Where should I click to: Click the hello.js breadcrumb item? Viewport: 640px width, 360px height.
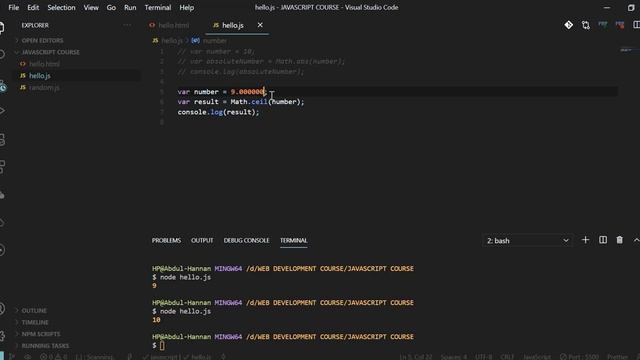pos(171,41)
